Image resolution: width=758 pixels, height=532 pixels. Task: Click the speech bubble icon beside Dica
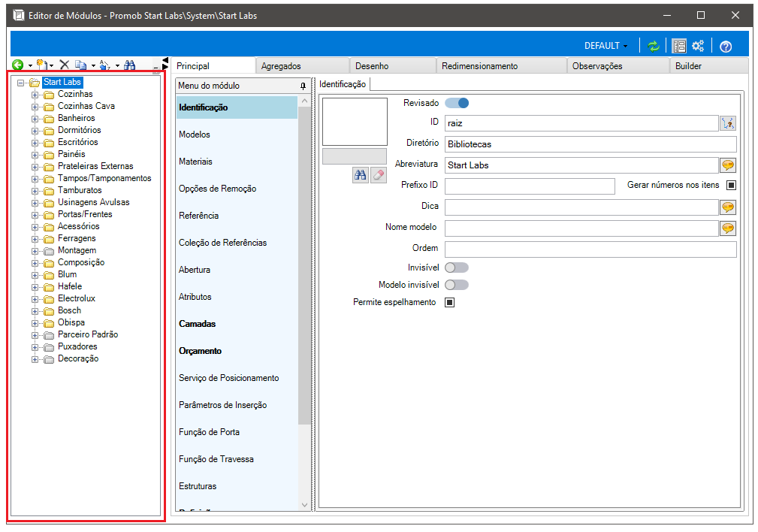(x=728, y=207)
